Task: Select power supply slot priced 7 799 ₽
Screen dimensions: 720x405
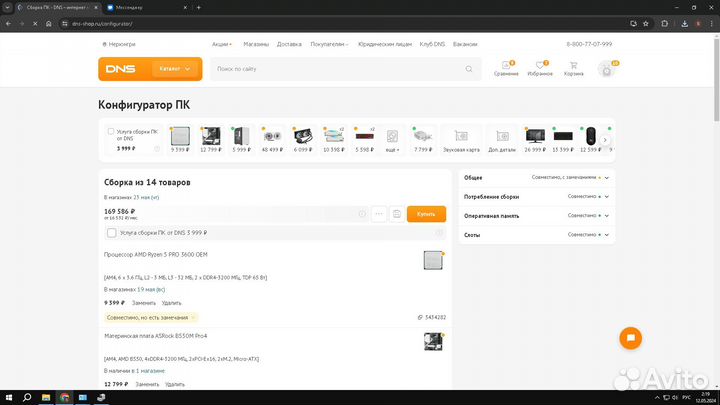Action: pyautogui.click(x=423, y=140)
